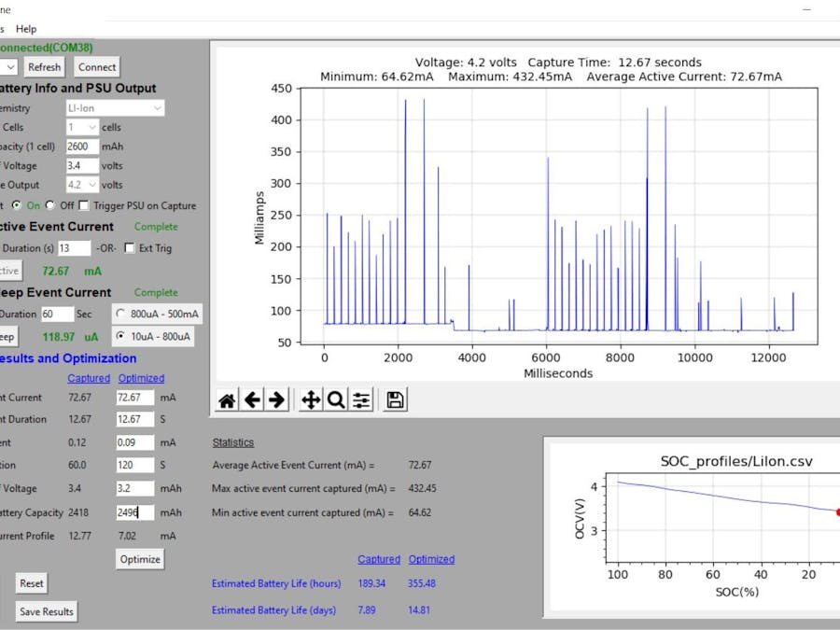Click the Sleep capture button
Viewport: 840px width, 630px height.
pyautogui.click(x=8, y=336)
